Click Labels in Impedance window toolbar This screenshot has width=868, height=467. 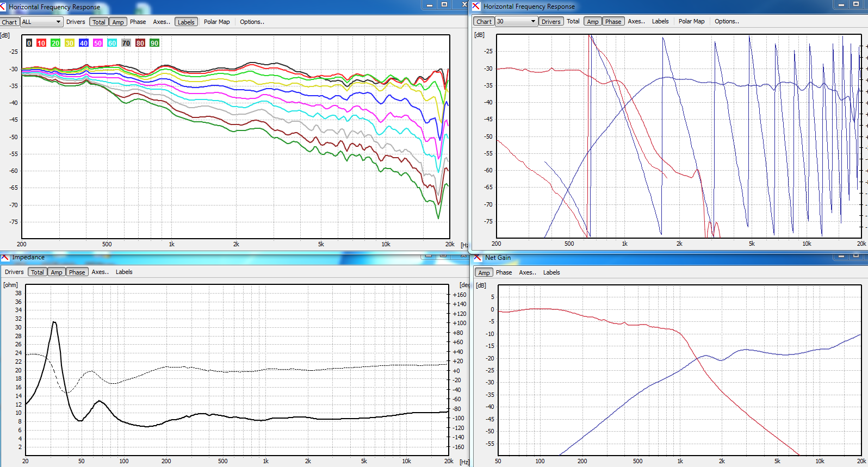click(x=124, y=272)
